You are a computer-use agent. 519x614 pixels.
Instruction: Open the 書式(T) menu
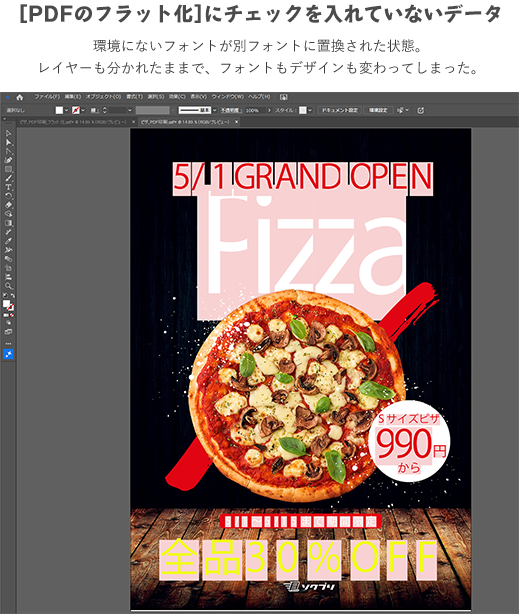(x=134, y=97)
